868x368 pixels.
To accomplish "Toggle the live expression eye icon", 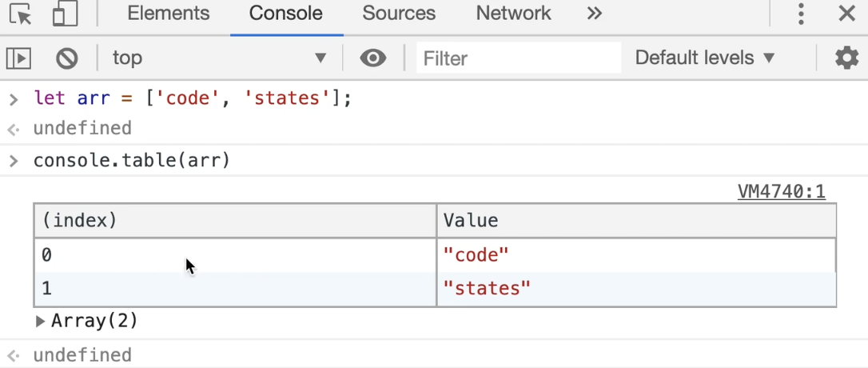I will [x=372, y=58].
